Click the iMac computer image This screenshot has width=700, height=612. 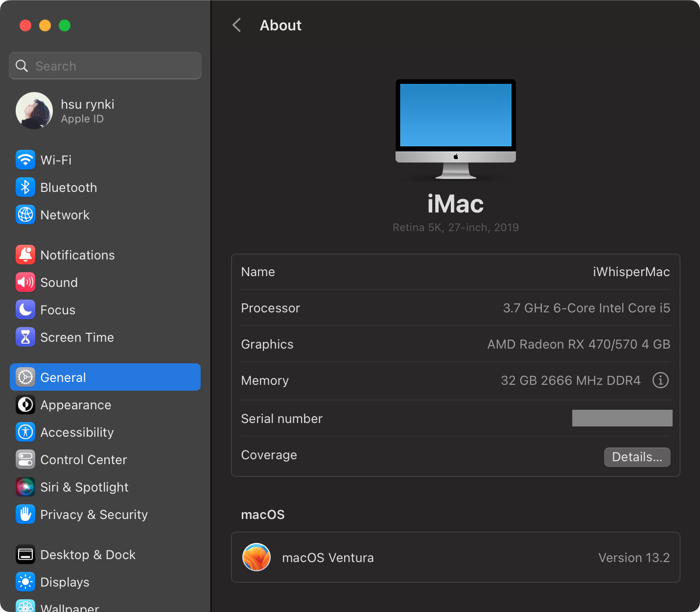tap(456, 129)
